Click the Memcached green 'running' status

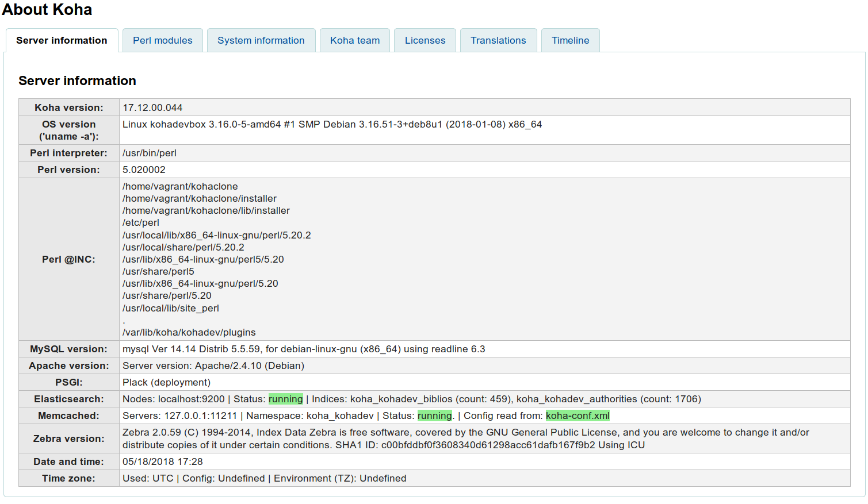click(435, 415)
